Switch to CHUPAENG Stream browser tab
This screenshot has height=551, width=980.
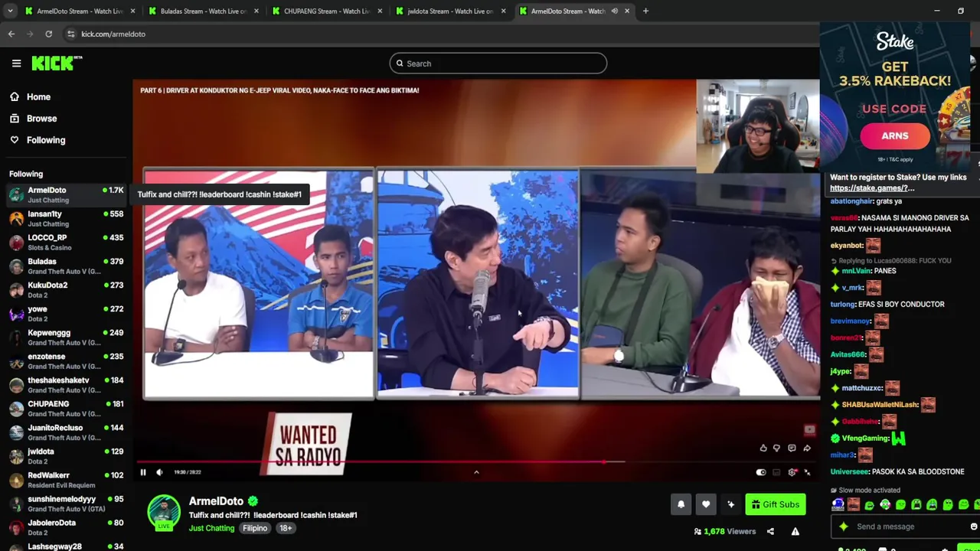point(327,11)
